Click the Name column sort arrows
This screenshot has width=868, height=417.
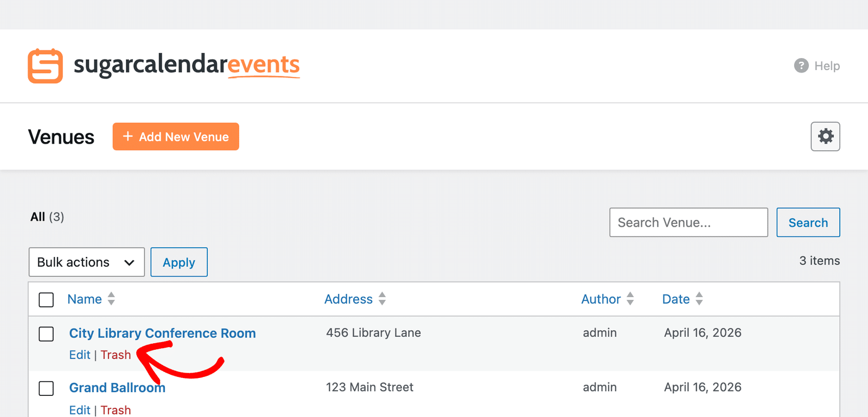pos(111,299)
